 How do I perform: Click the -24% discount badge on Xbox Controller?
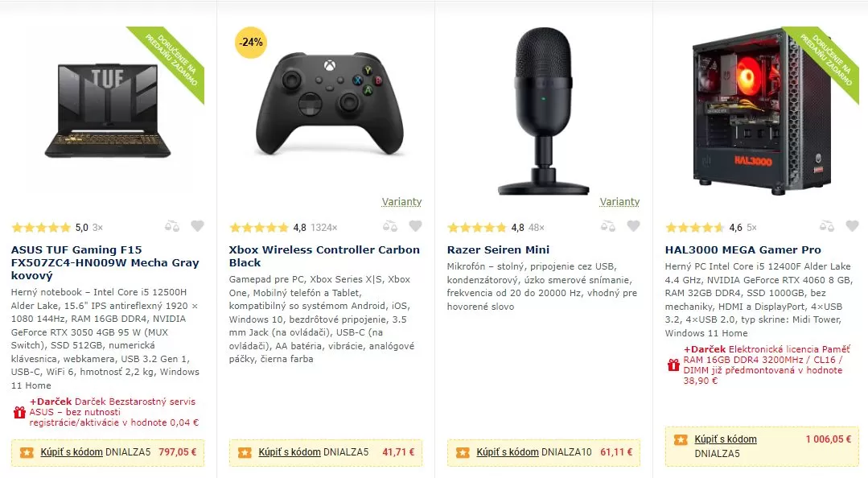250,42
